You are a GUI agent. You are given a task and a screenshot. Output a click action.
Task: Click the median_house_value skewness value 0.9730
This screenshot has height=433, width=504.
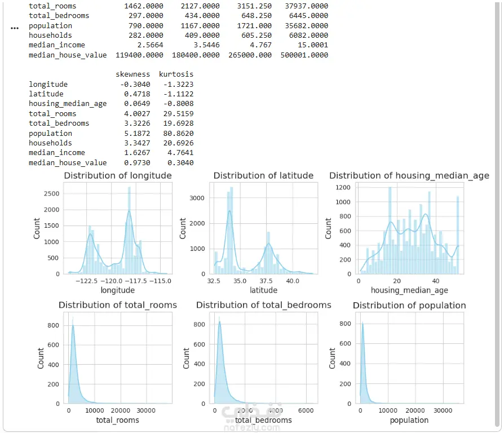click(137, 162)
